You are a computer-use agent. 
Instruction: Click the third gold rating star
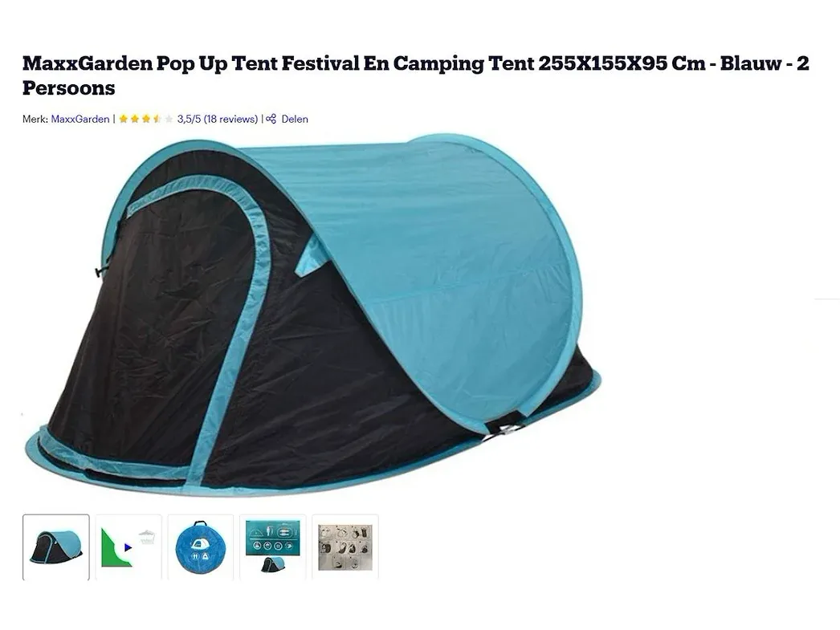point(145,119)
